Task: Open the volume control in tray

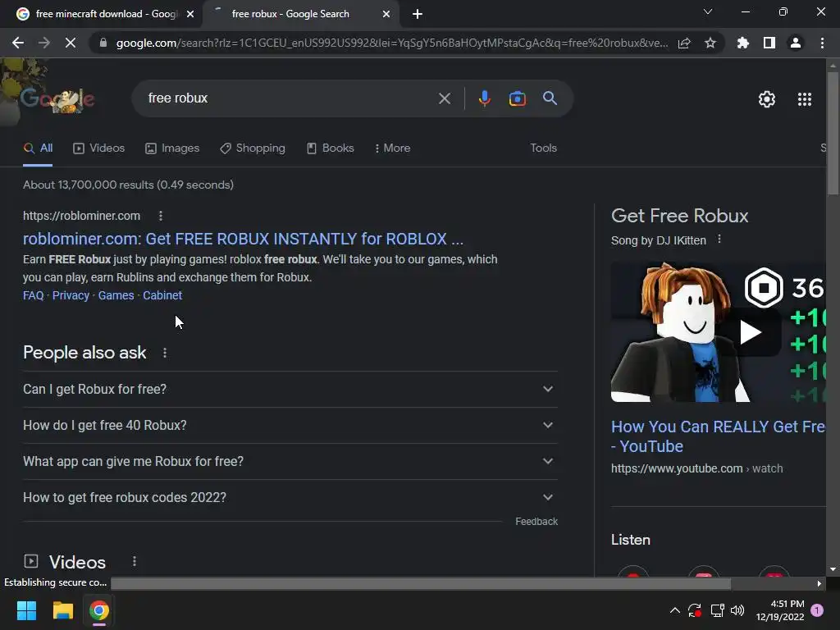Action: pyautogui.click(x=737, y=610)
